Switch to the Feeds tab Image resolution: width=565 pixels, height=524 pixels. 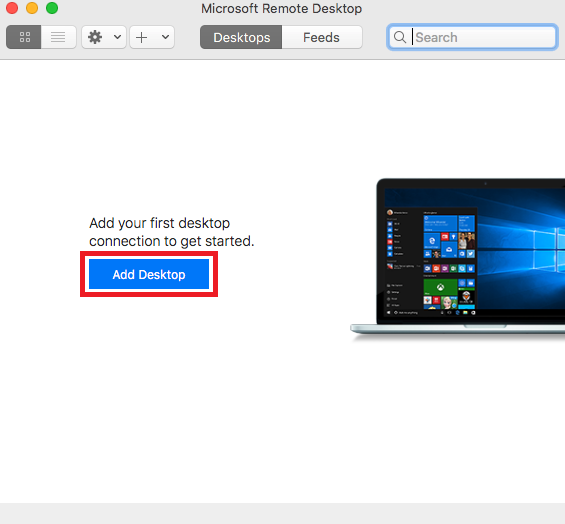[322, 37]
